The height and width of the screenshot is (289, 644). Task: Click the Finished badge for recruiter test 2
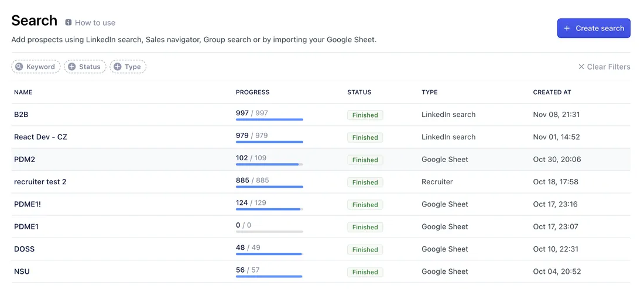[x=365, y=183]
